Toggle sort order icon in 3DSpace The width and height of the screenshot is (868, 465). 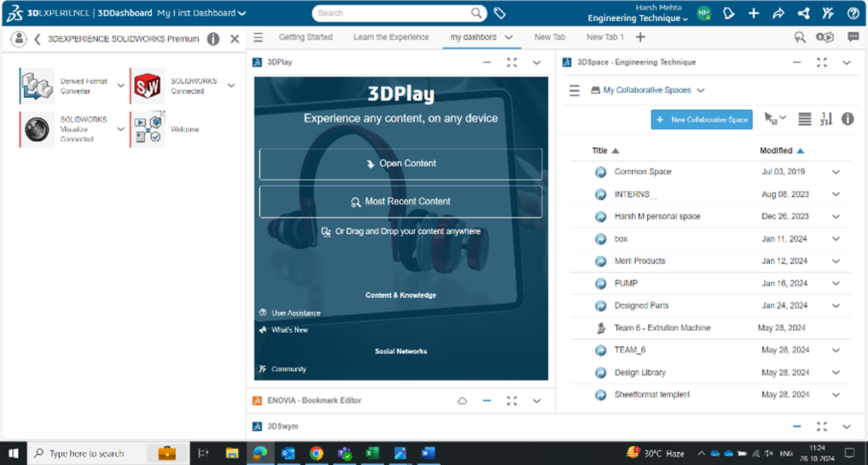(826, 119)
